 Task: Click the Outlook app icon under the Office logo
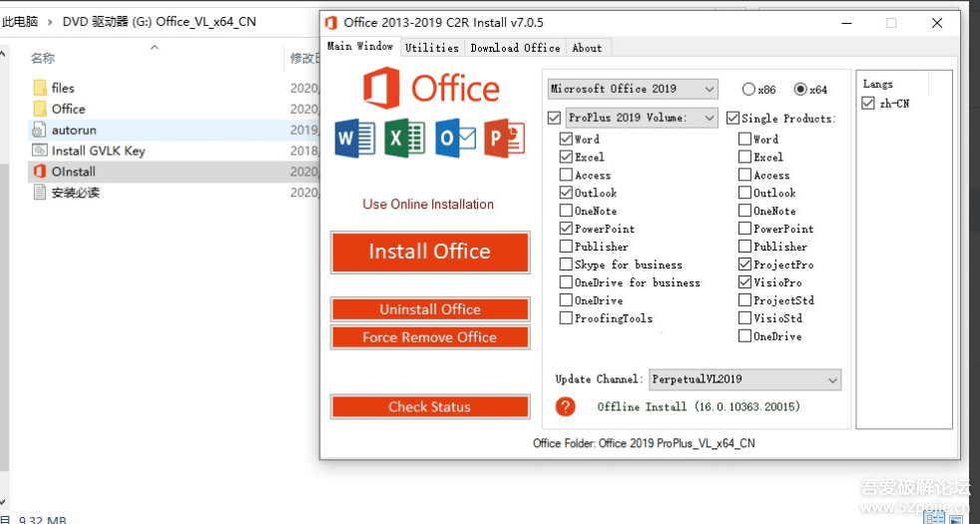[456, 138]
